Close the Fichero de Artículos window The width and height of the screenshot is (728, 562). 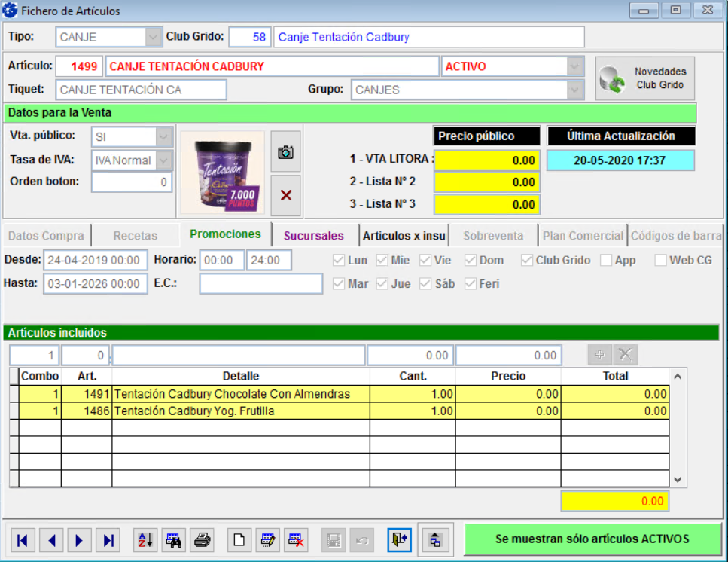click(708, 11)
